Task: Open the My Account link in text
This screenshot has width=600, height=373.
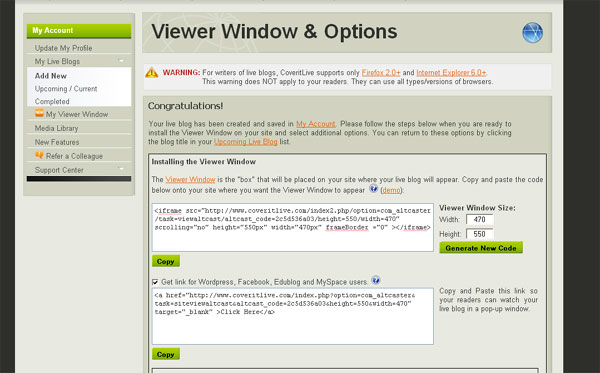Action: [x=316, y=124]
